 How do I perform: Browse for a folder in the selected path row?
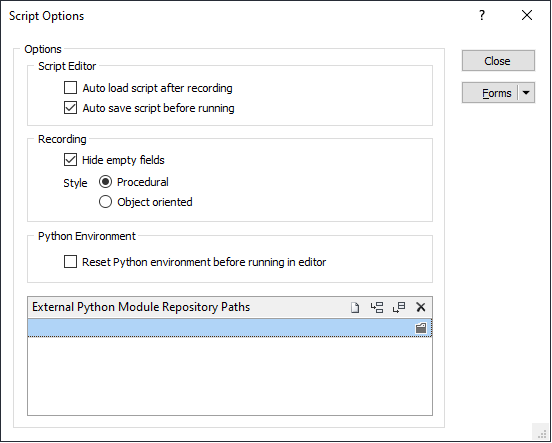[x=421, y=328]
